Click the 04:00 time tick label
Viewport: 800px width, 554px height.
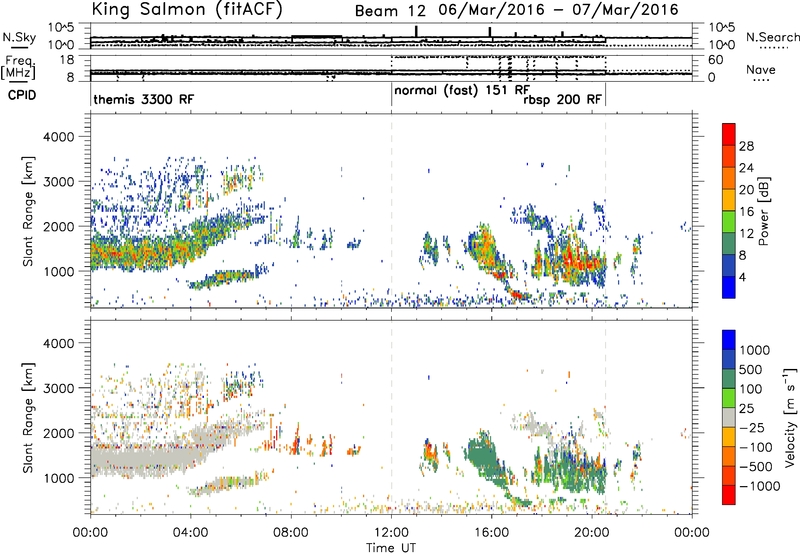pyautogui.click(x=190, y=533)
